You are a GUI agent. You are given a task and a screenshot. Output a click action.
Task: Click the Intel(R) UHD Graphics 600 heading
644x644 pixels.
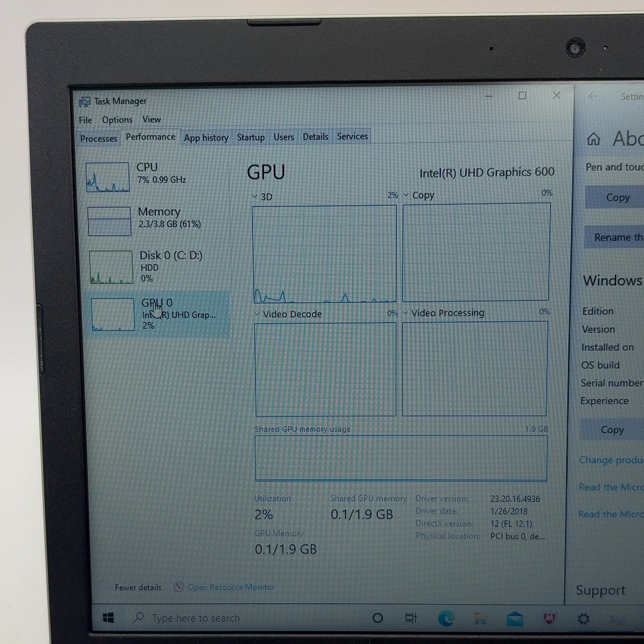pyautogui.click(x=487, y=173)
